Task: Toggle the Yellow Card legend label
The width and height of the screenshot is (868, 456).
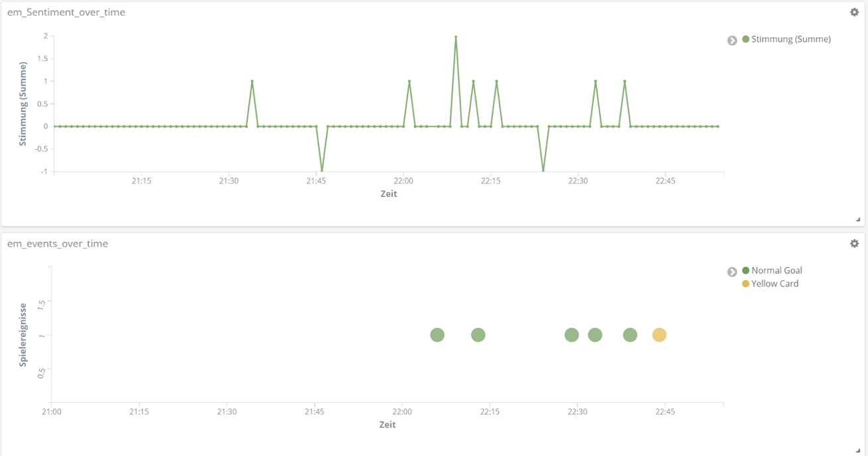Action: click(775, 284)
